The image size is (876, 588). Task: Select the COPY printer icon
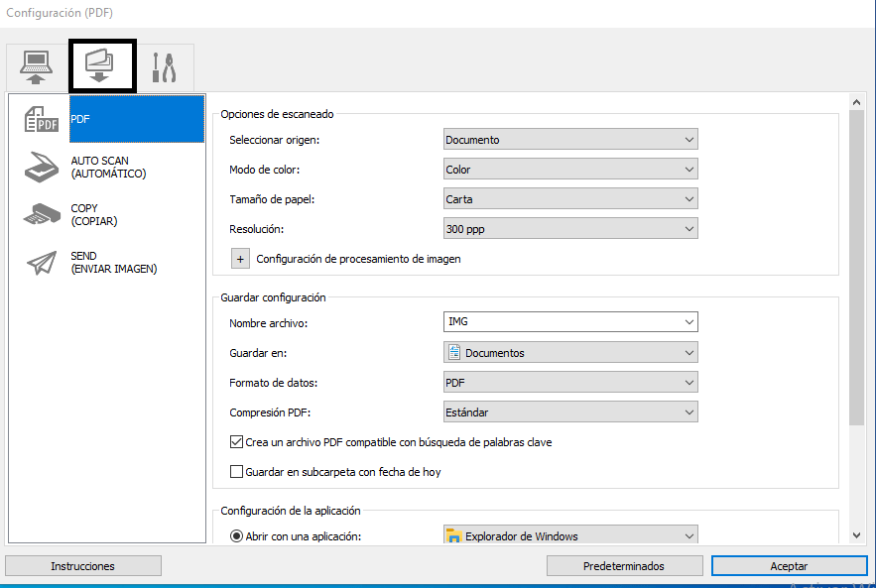coord(41,214)
